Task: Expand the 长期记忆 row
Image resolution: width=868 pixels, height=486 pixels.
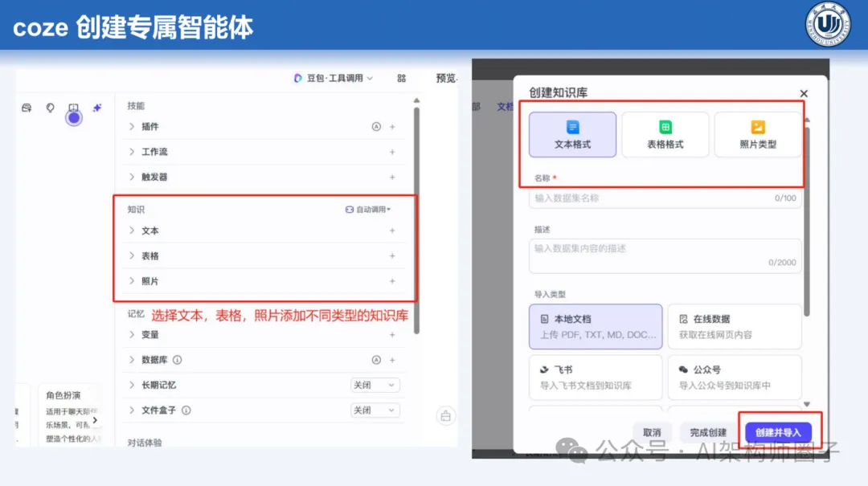Action: [132, 386]
